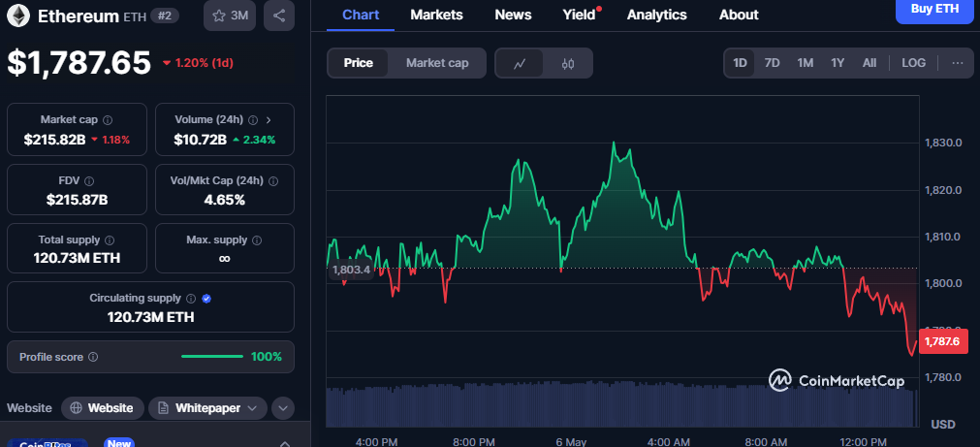Click info icon beside Volume (24h)
The width and height of the screenshot is (980, 447).
(x=253, y=119)
